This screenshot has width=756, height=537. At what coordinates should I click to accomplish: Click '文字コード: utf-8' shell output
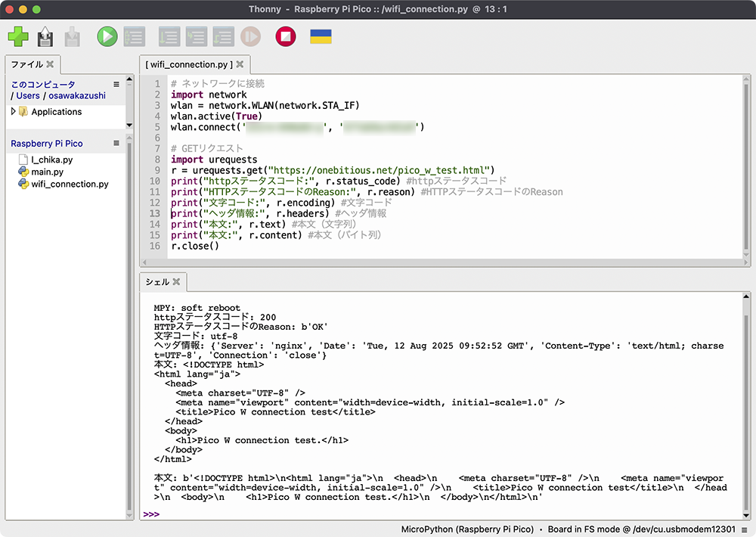pos(196,336)
